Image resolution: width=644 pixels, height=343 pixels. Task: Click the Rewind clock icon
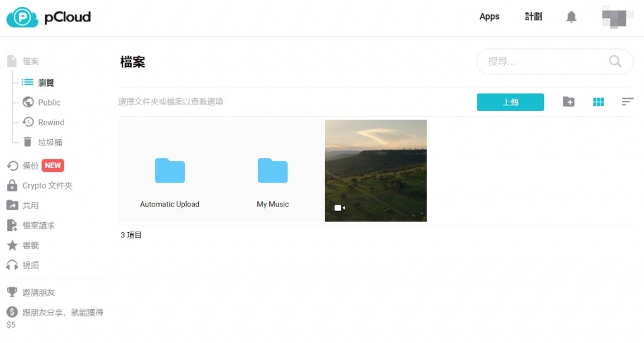tap(28, 122)
